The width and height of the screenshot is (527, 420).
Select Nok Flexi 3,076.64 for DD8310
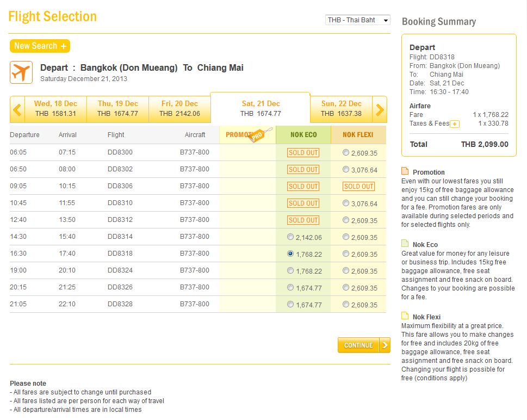tap(346, 203)
